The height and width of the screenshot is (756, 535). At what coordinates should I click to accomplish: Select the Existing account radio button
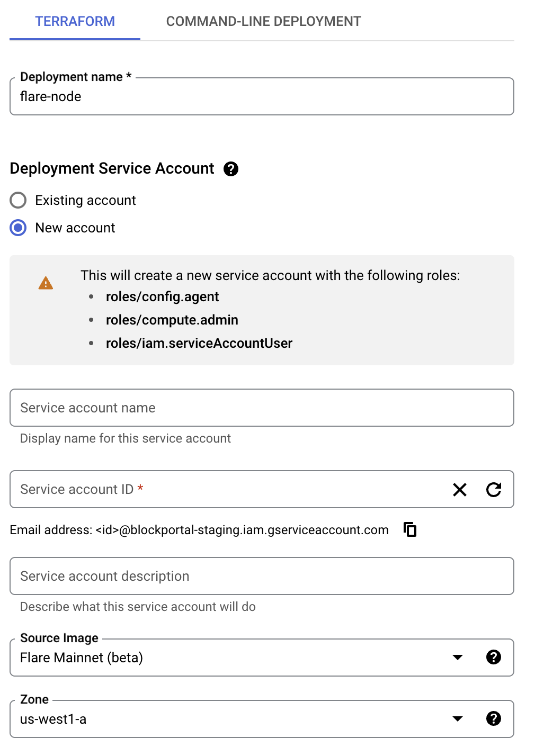[x=19, y=201]
